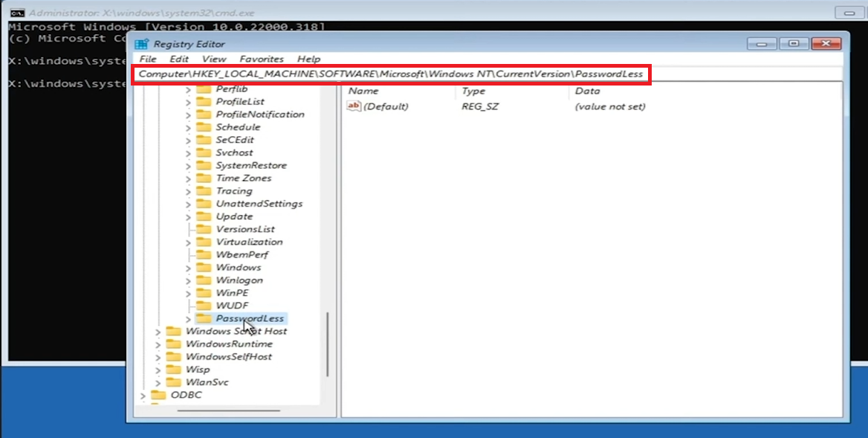868x438 pixels.
Task: Expand the Svchost key
Action: [x=188, y=153]
